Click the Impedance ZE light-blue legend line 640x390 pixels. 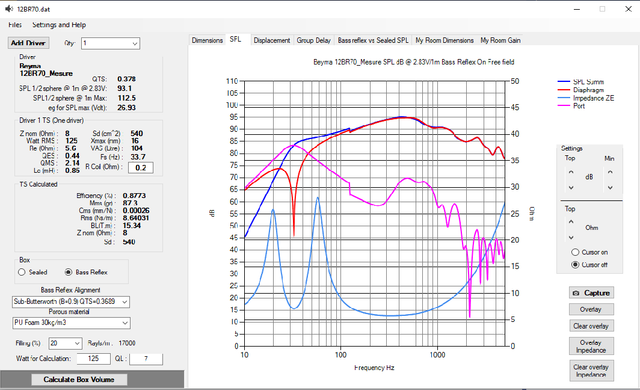(563, 98)
